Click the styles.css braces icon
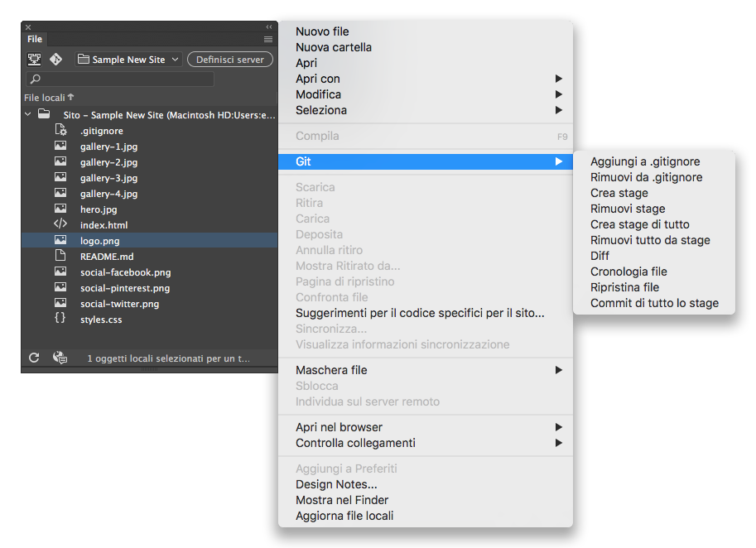The width and height of the screenshot is (756, 548). pos(60,319)
